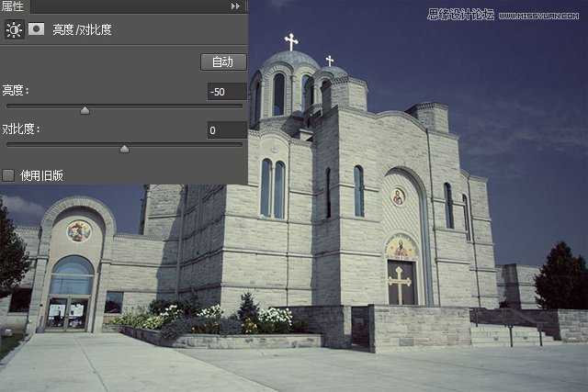
Task: Click the 亮度/对比度 panel title text
Action: pos(82,29)
